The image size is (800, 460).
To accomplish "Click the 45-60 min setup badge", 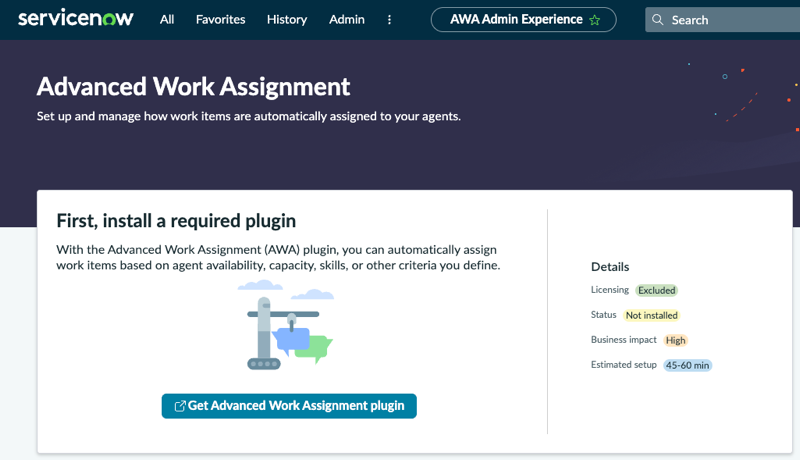I will click(x=687, y=365).
